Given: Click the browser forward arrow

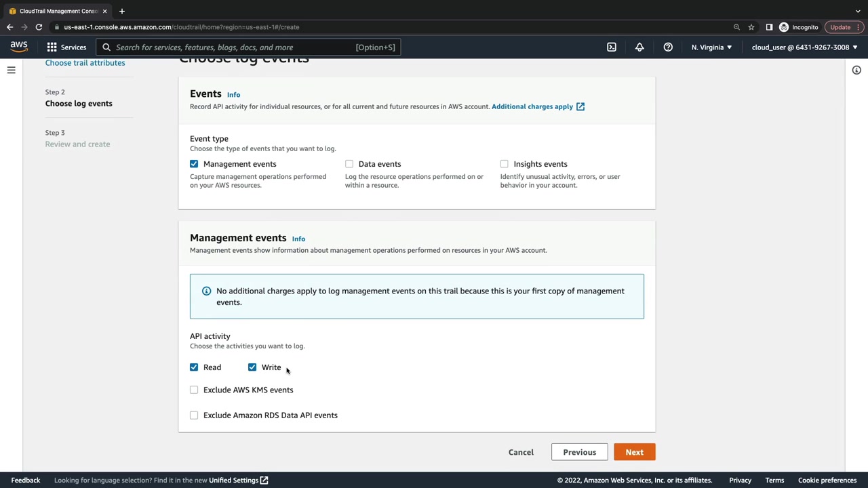Looking at the screenshot, I should point(24,27).
